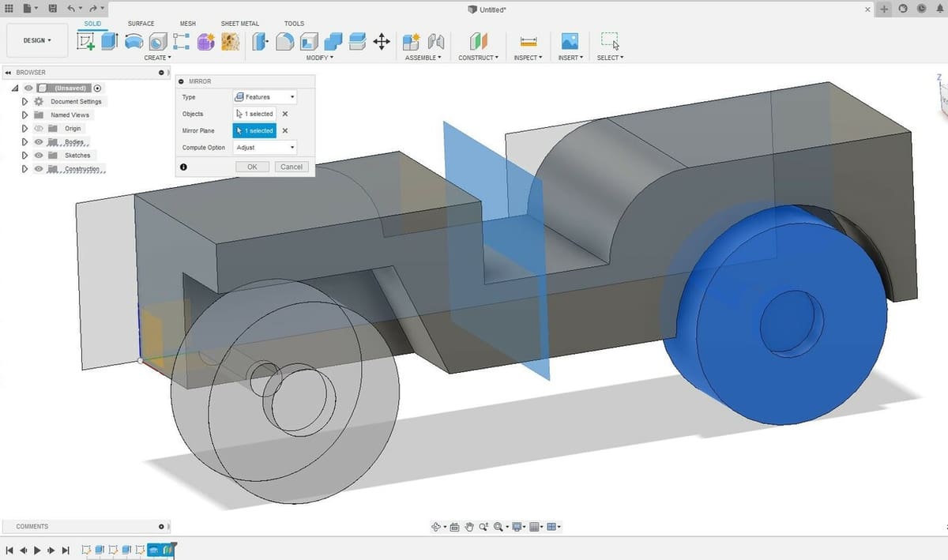Open the MODIFY menu dropdown

click(320, 58)
